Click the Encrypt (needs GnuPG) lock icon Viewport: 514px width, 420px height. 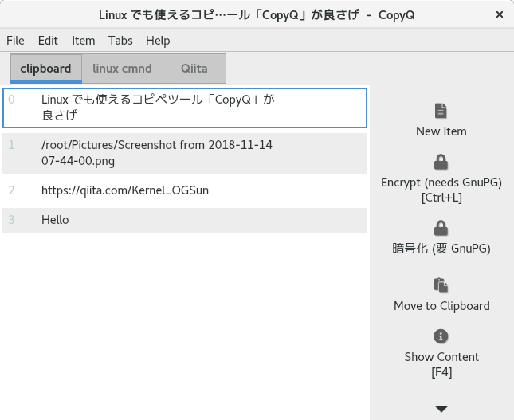tap(441, 162)
